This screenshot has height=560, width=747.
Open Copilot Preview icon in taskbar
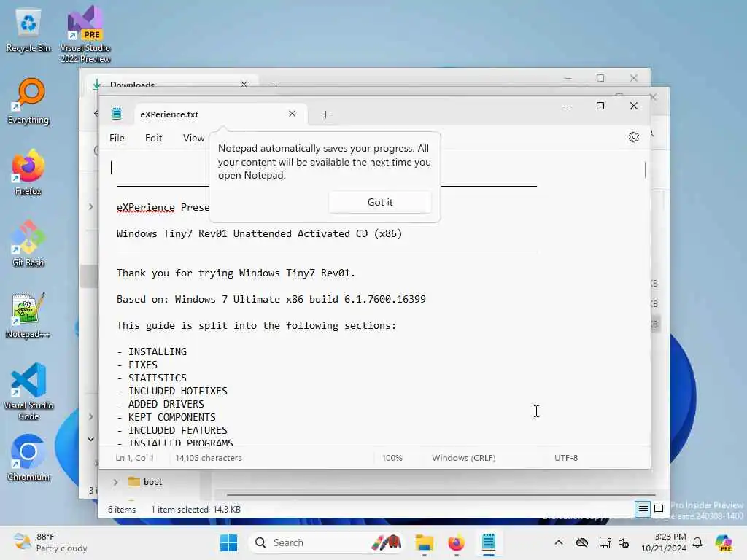(724, 542)
